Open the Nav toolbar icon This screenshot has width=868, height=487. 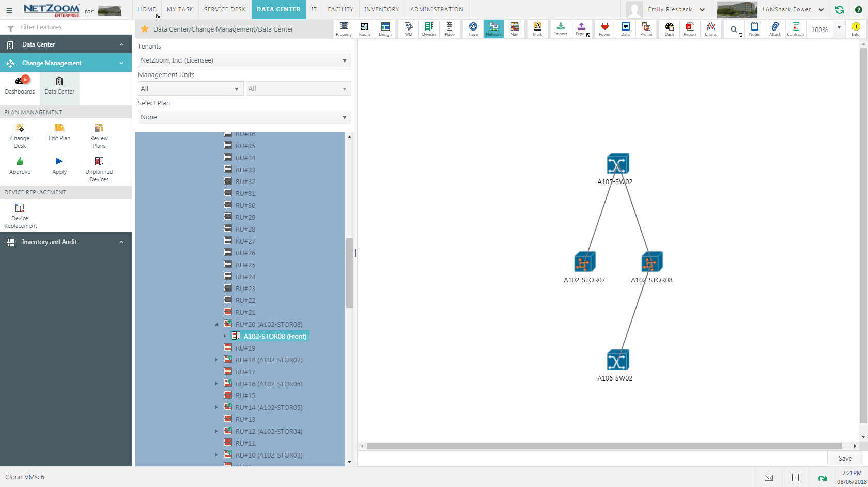click(x=514, y=29)
